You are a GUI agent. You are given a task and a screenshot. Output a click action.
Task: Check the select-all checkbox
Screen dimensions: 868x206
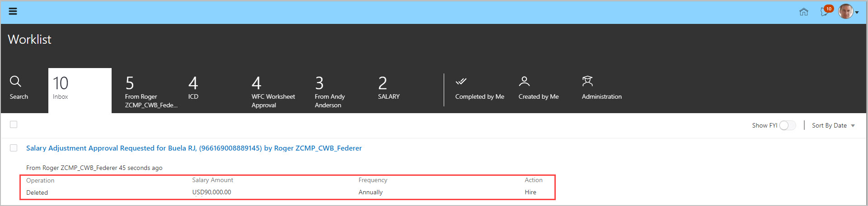click(x=14, y=124)
